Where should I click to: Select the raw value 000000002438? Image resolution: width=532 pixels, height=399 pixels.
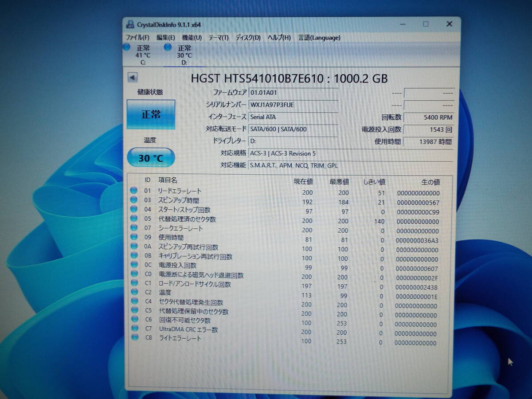[x=417, y=287]
